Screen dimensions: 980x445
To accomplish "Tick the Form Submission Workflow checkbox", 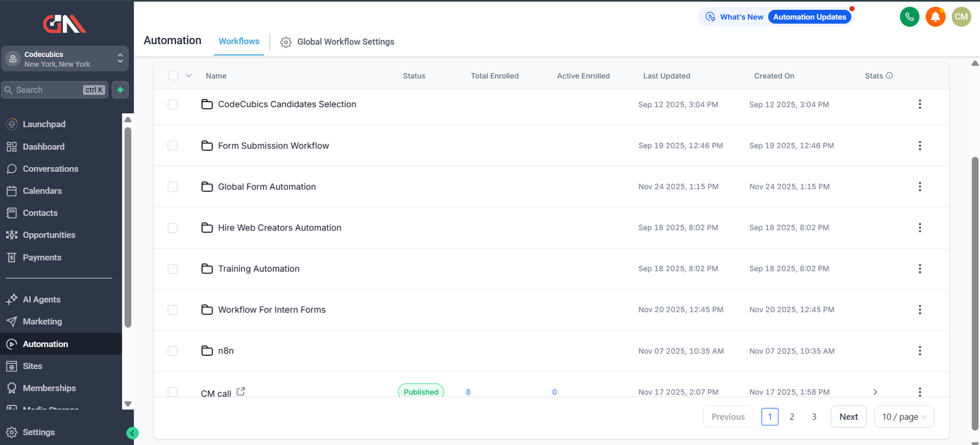I will [x=173, y=146].
